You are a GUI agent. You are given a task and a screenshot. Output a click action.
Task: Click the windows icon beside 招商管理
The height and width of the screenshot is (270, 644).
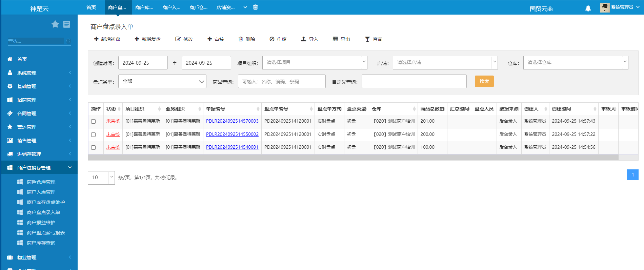coord(10,100)
